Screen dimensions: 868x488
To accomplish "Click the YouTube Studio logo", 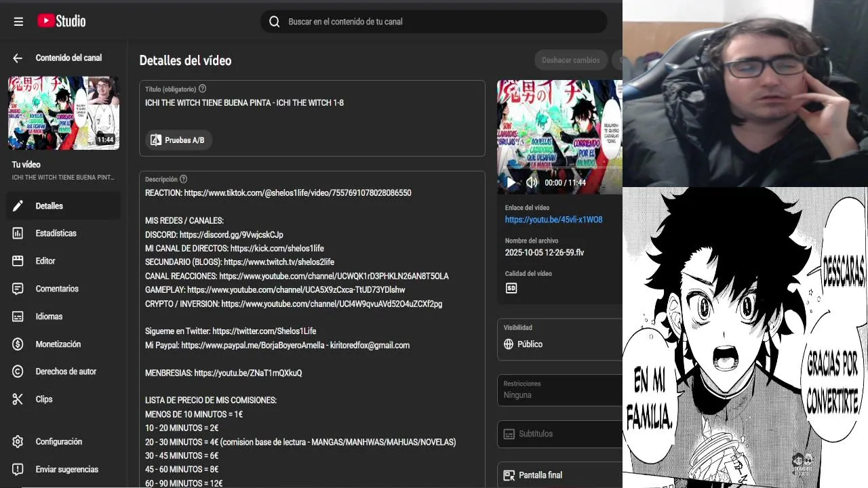I will tap(61, 21).
